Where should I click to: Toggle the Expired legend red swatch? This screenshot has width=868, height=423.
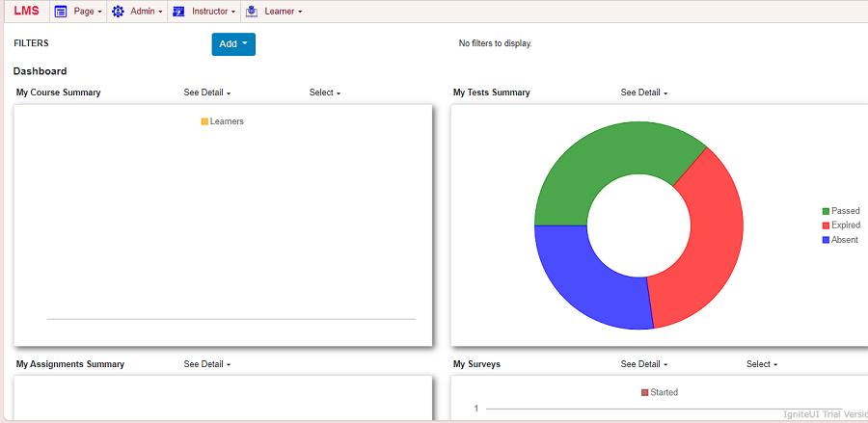click(x=826, y=225)
